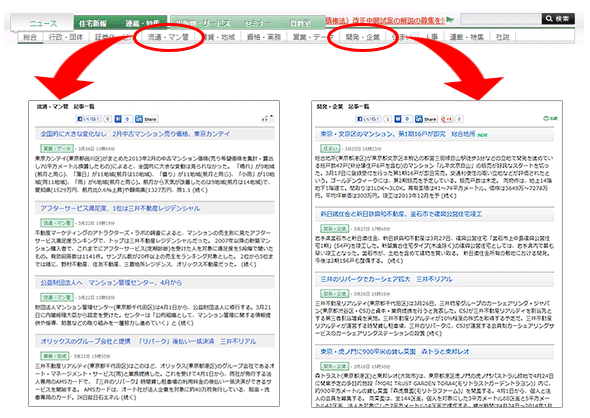The width and height of the screenshot is (590, 418).
Task: Click the green flag icon beside ticker
Action: point(450,20)
